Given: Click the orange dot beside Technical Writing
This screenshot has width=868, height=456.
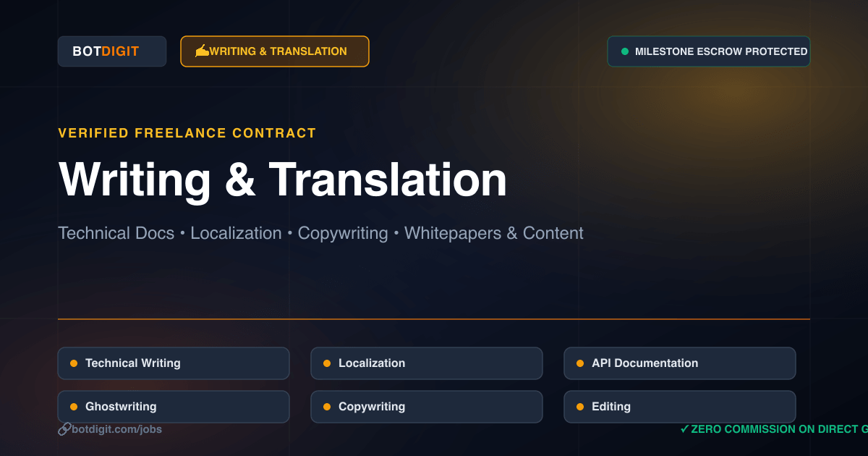Looking at the screenshot, I should [x=74, y=363].
